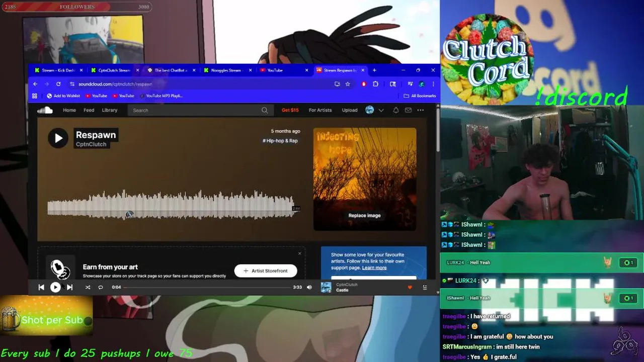644x362 pixels.
Task: Open the next-up queue list icon
Action: [x=425, y=287]
